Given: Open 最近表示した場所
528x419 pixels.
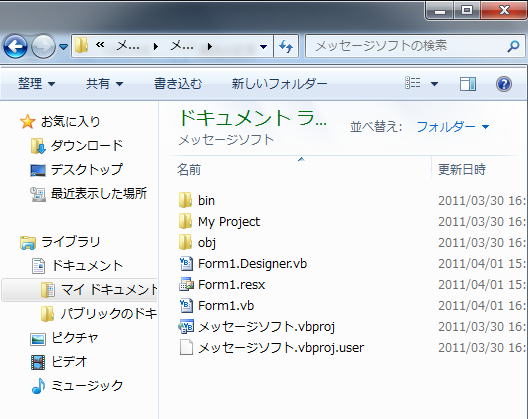Looking at the screenshot, I should (99, 193).
